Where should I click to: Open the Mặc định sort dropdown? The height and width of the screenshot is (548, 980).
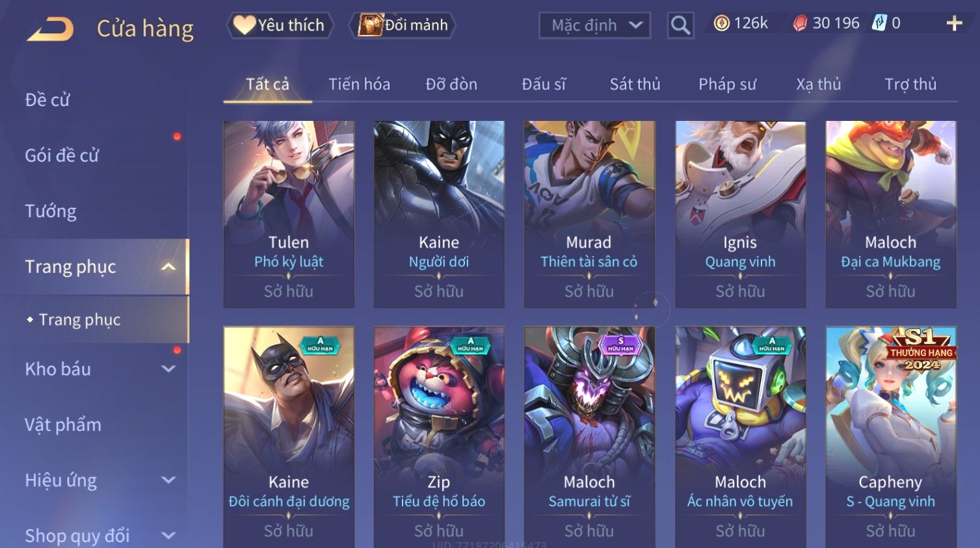[x=594, y=25]
